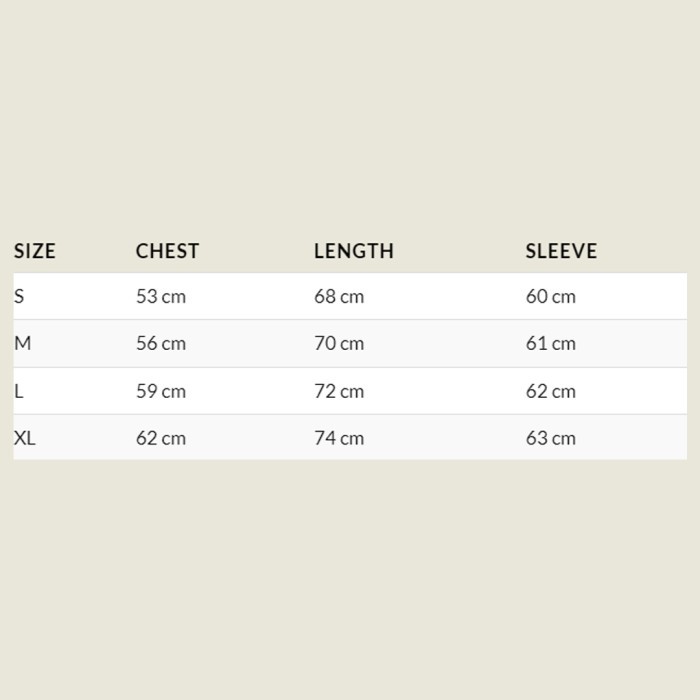Click the 68 cm length value
700x700 pixels.
click(x=339, y=296)
